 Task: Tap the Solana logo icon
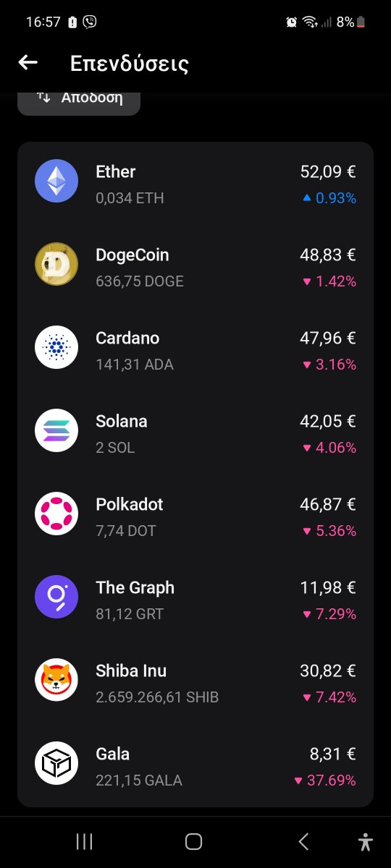[56, 430]
